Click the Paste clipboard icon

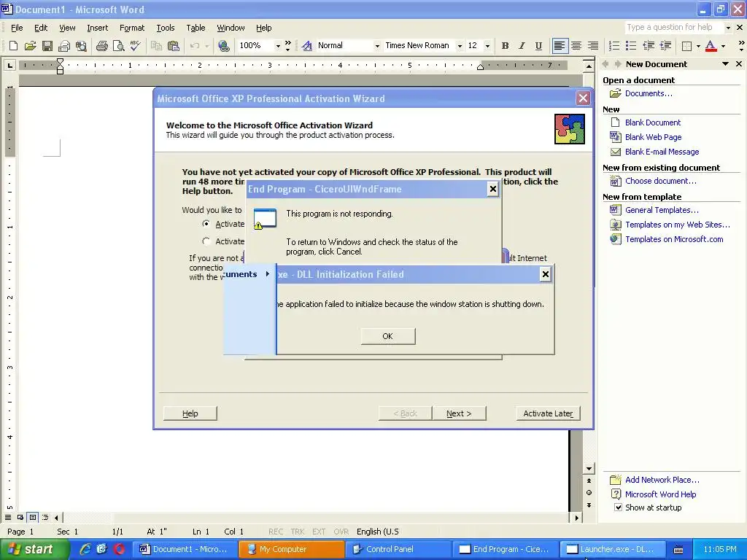tap(174, 46)
